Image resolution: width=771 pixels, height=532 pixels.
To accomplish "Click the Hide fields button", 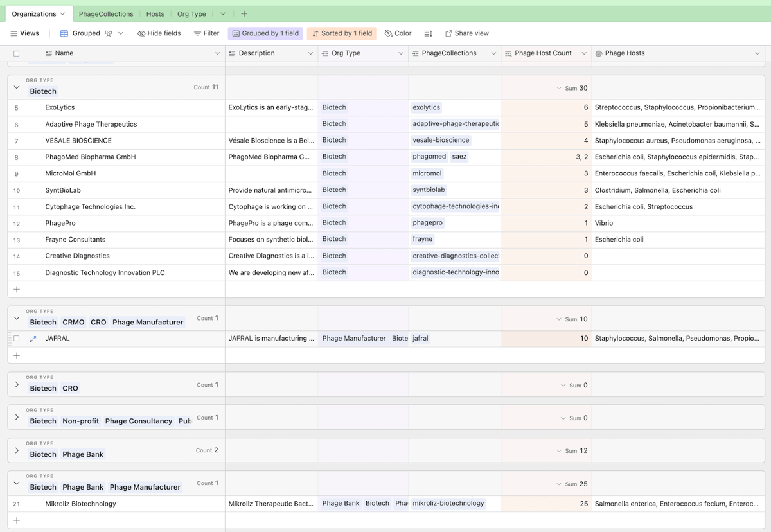I will coord(159,33).
